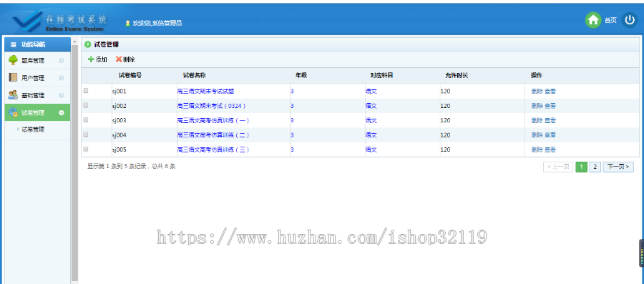
Task: Click 查看 link for sj001
Action: 550,91
